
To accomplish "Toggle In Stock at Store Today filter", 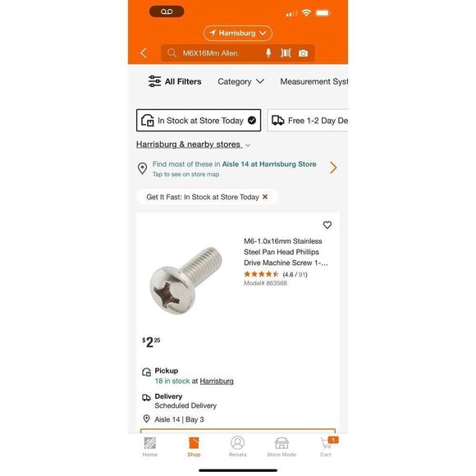I will [x=199, y=121].
